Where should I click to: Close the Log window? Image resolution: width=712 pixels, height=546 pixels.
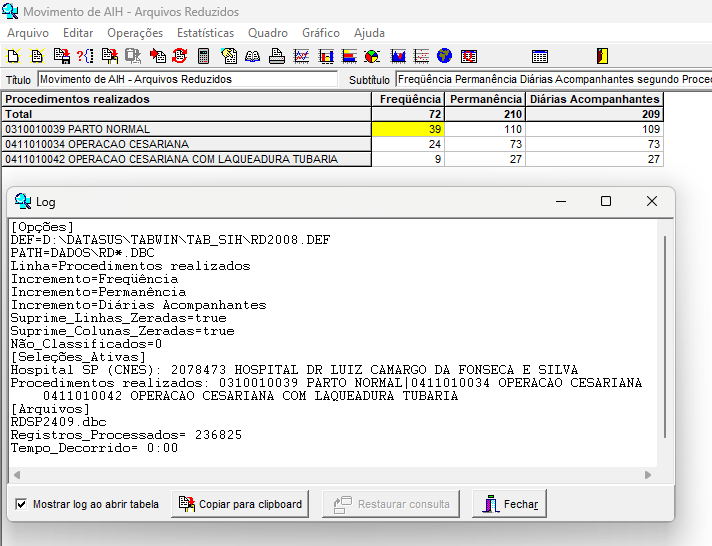tap(652, 201)
